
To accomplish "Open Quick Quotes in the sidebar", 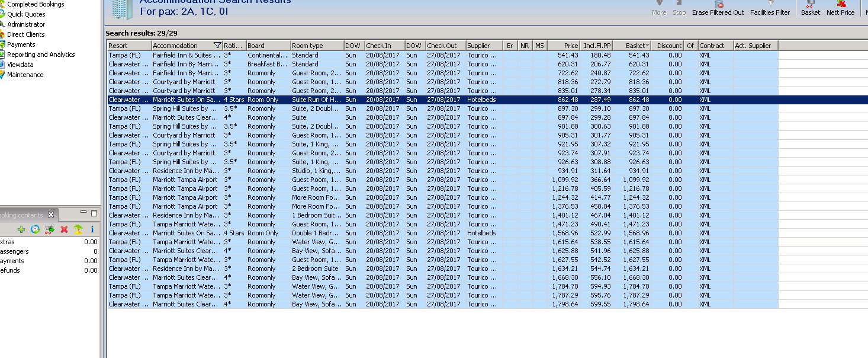I will (x=26, y=14).
